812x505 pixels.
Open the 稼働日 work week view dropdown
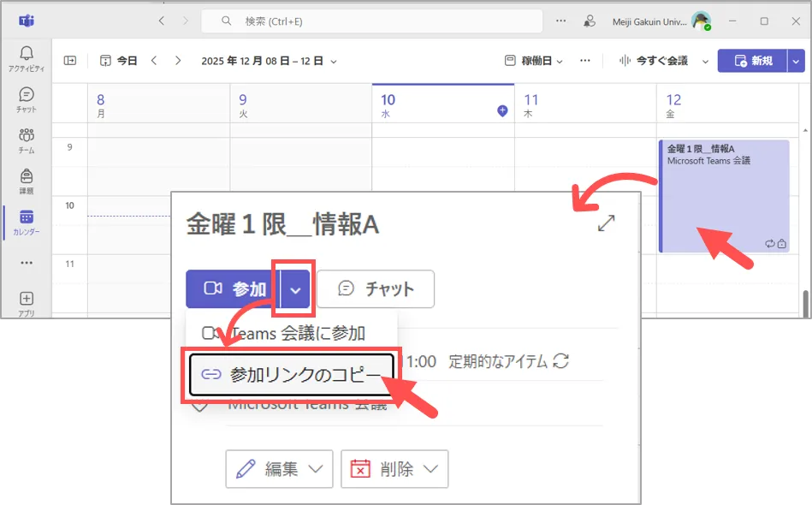536,61
